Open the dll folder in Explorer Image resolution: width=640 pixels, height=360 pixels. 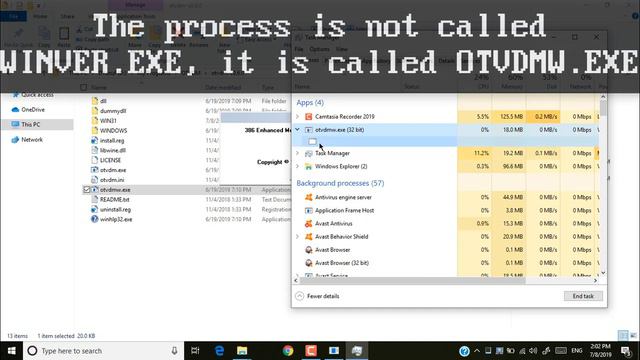coord(95,101)
